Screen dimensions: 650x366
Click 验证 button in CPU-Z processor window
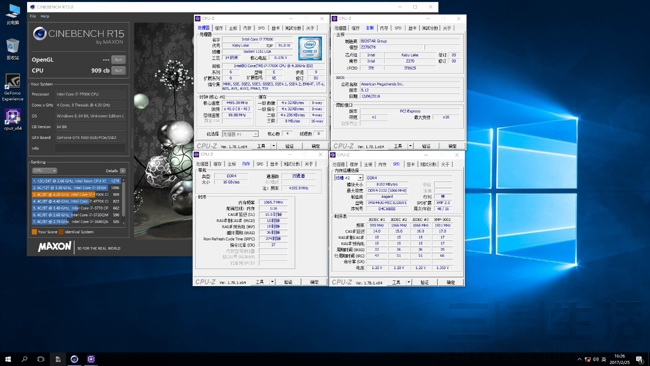(289, 146)
